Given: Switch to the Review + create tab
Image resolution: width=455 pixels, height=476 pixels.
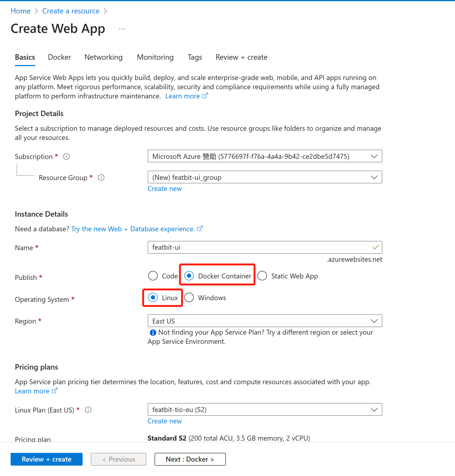Looking at the screenshot, I should [242, 57].
